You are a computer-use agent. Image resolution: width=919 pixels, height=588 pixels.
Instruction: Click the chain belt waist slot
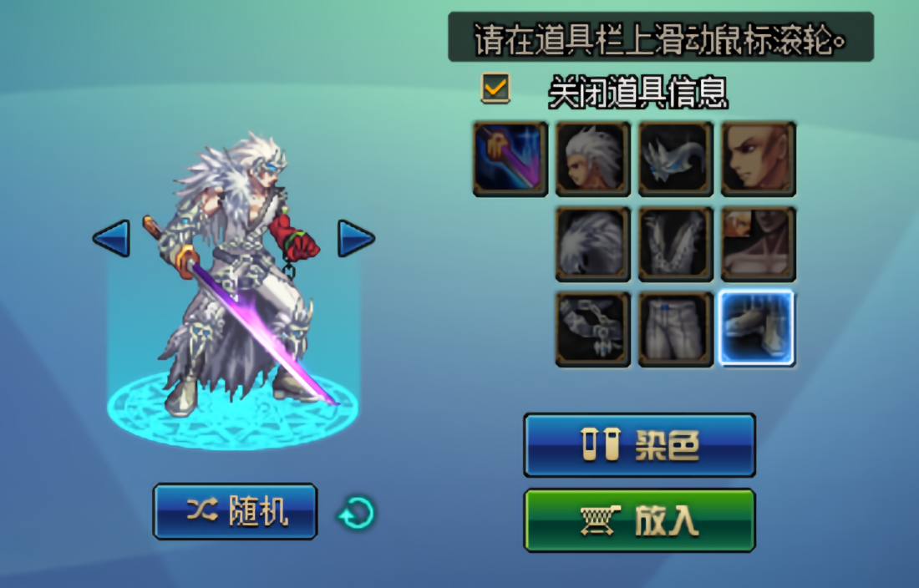point(593,329)
